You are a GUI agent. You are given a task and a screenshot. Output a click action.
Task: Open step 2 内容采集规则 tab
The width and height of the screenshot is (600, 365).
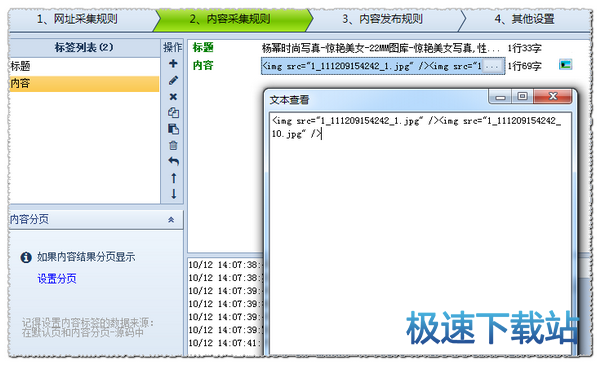coord(230,19)
